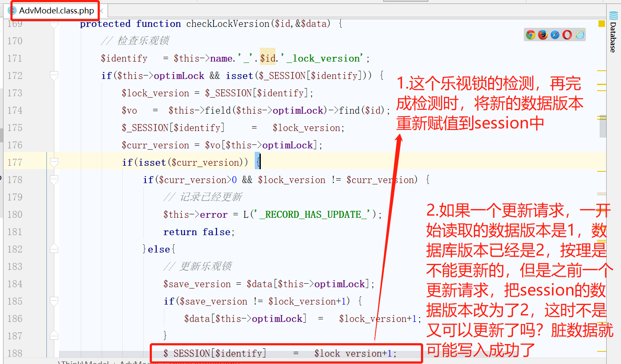Click the Database stack icon in sidebar
Screen dimensions: 621x364
pos(614,16)
